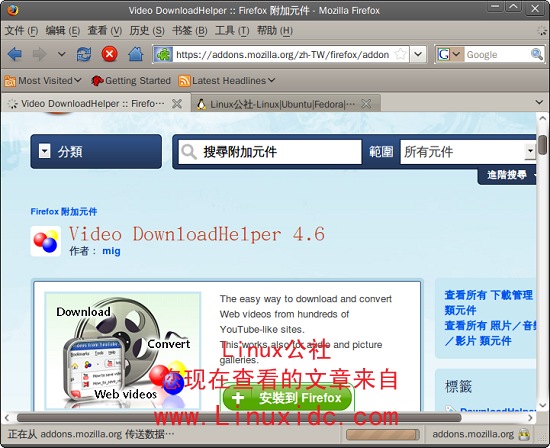
Task: Open 查看所有 照片／音樂／影片 類元件 link
Action: 490,333
